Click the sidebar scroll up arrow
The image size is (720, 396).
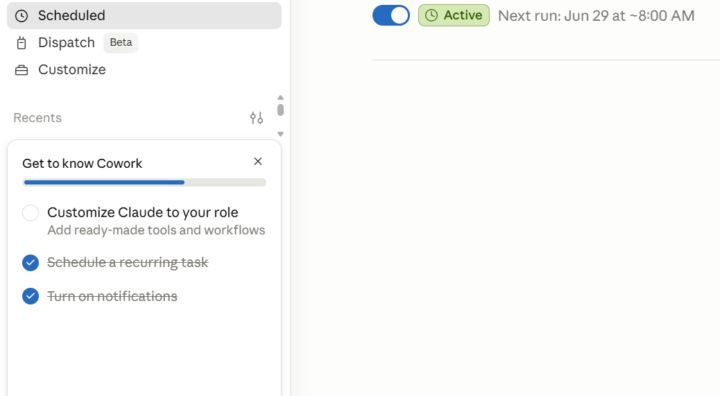click(281, 97)
